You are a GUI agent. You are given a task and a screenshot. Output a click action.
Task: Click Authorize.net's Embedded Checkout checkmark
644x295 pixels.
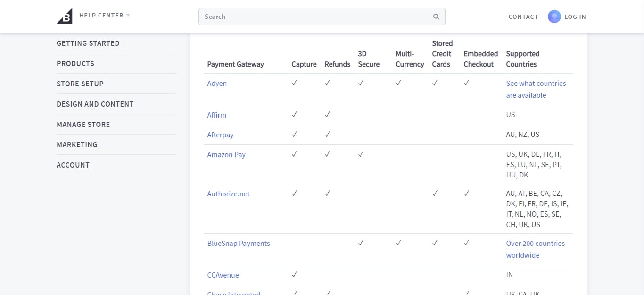point(466,194)
